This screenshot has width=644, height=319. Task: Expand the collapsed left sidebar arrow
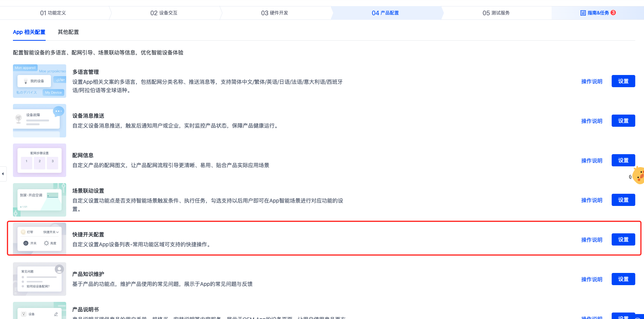click(x=3, y=174)
